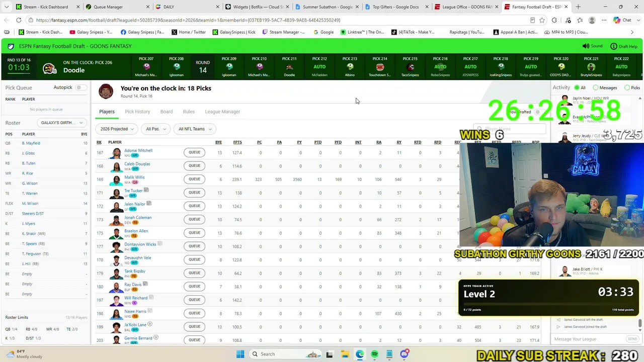Screen dimensions: 644x362
Task: Click the Activity panel scrollbar
Action: coord(640,323)
